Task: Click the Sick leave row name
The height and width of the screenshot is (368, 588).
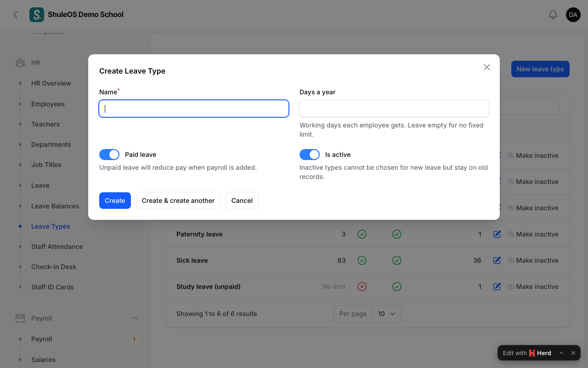Action: pyautogui.click(x=192, y=260)
